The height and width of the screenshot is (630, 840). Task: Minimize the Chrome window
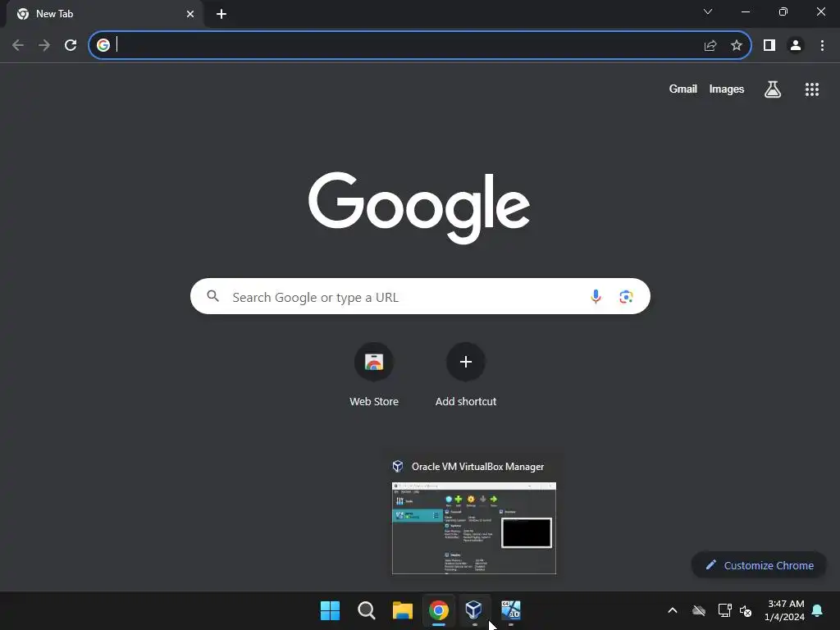[745, 11]
